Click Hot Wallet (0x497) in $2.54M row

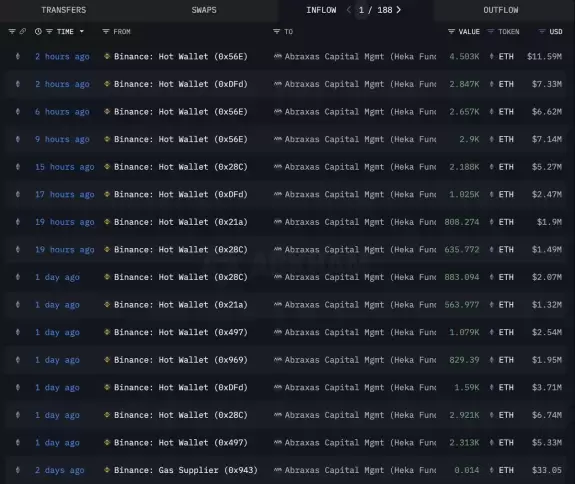pos(181,332)
